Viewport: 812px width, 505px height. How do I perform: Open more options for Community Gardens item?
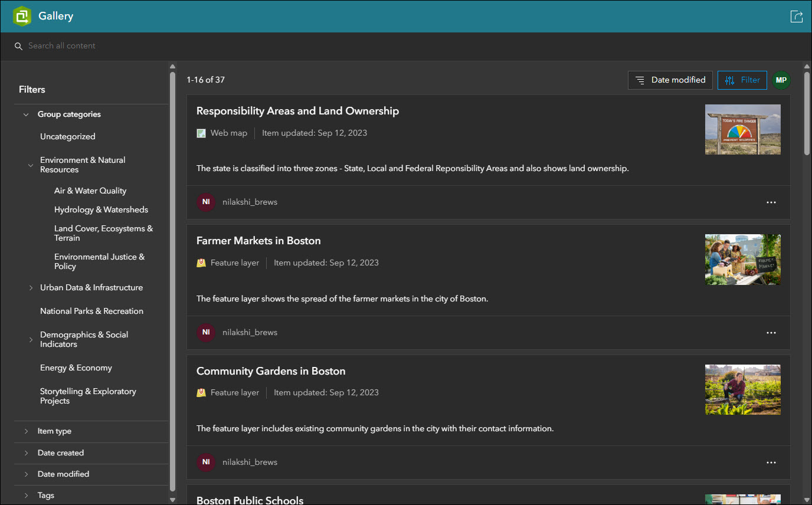pyautogui.click(x=771, y=463)
